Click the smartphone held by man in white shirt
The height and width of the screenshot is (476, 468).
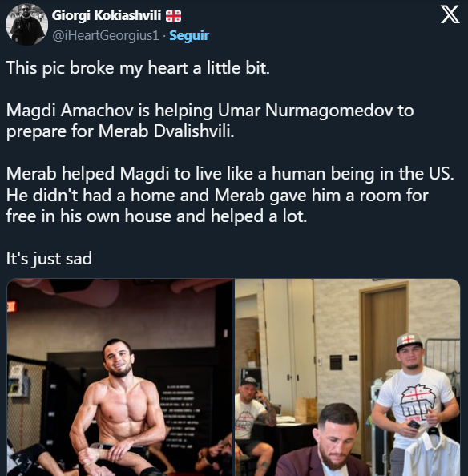point(414,424)
